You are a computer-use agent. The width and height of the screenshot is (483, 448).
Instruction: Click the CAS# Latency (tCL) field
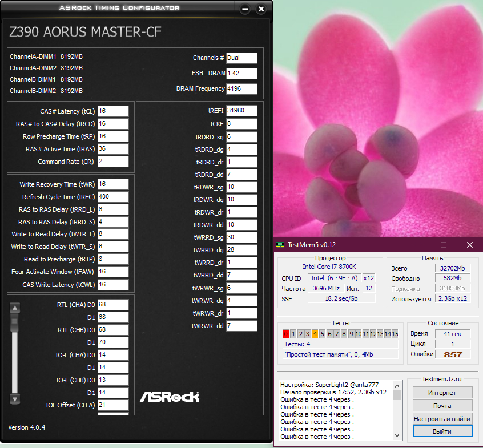tap(113, 111)
